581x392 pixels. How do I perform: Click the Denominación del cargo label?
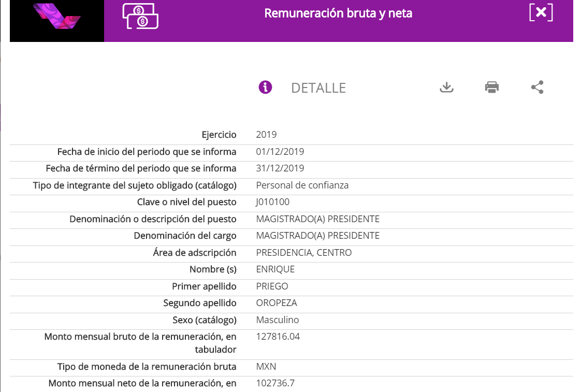[x=185, y=236]
